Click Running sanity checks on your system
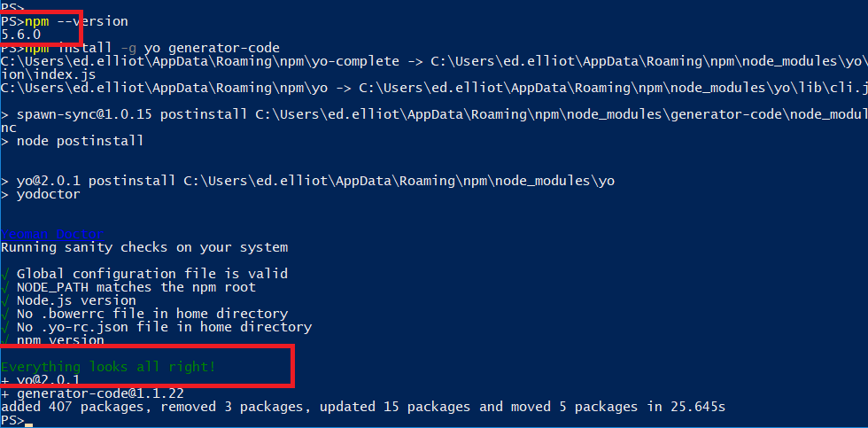 144,247
